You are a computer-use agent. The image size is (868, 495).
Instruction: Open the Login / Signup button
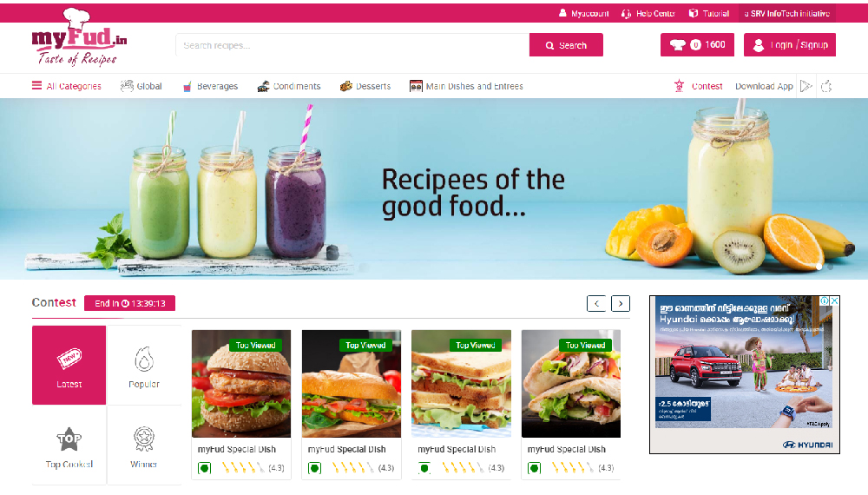[789, 45]
